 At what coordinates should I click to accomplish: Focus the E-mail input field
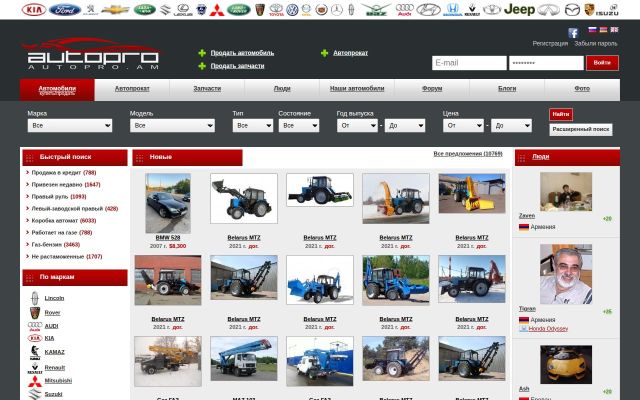(x=469, y=63)
